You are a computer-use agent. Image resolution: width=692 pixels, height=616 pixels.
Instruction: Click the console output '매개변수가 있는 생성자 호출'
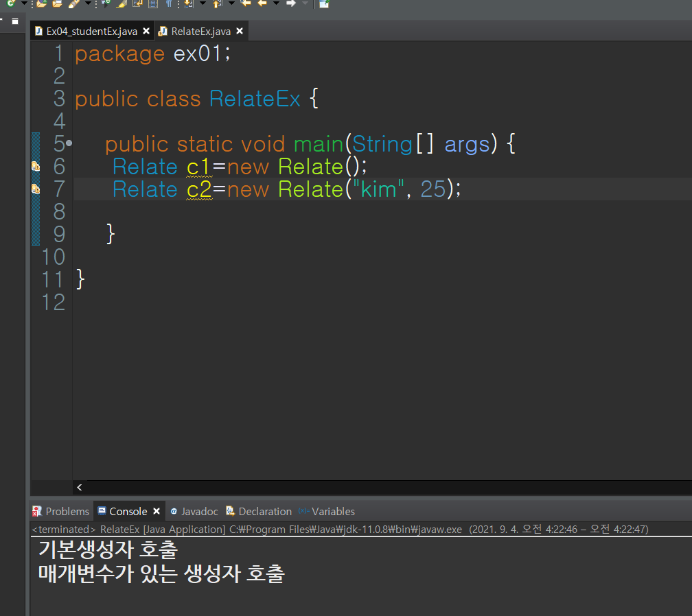point(161,573)
